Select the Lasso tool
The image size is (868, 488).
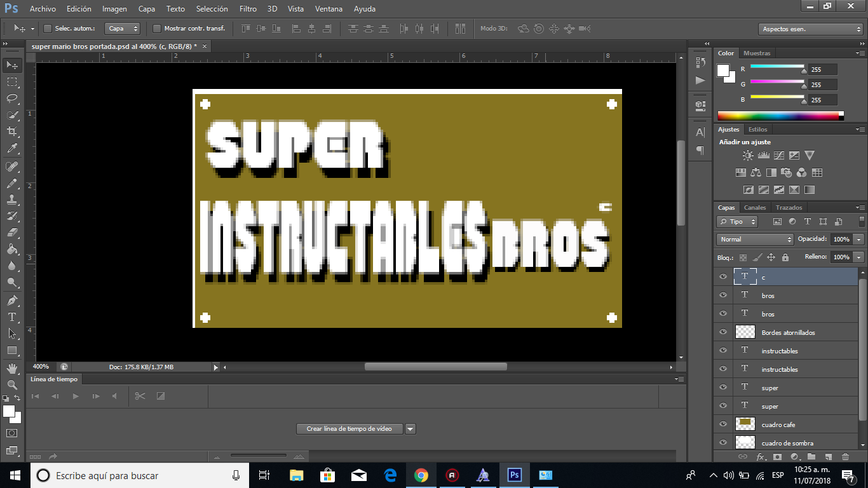click(11, 98)
